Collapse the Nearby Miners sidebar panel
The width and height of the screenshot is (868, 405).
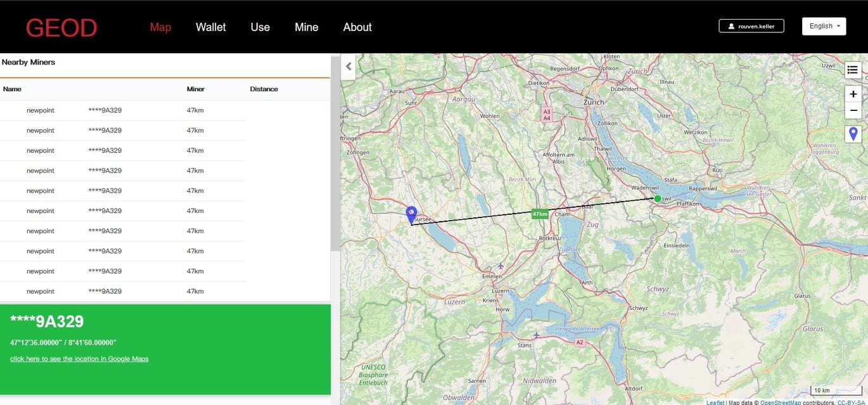click(x=348, y=66)
